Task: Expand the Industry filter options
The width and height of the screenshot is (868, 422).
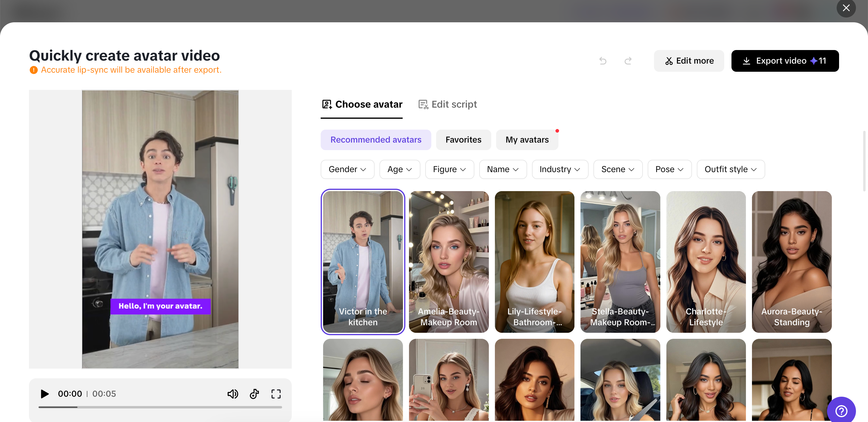Action: [x=560, y=169]
